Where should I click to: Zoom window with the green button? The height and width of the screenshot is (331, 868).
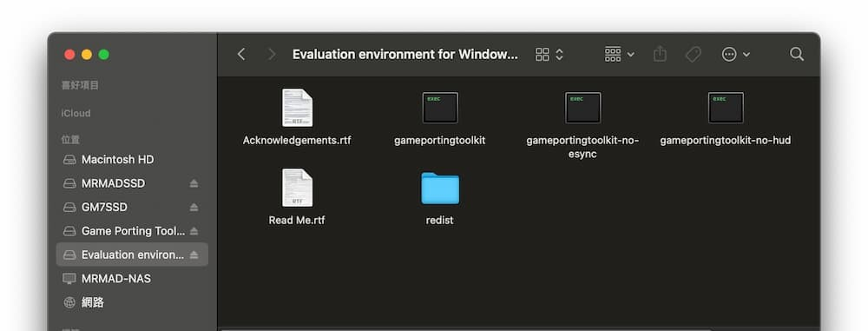[x=104, y=55]
